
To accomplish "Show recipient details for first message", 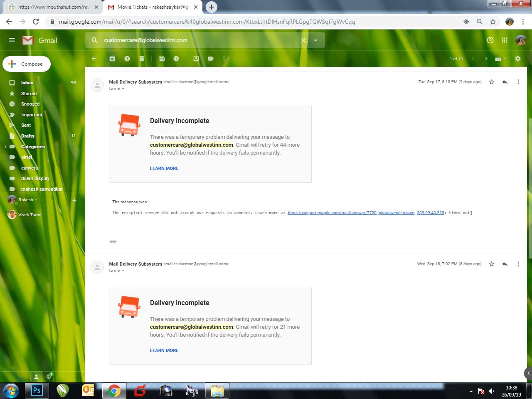I will pos(123,89).
